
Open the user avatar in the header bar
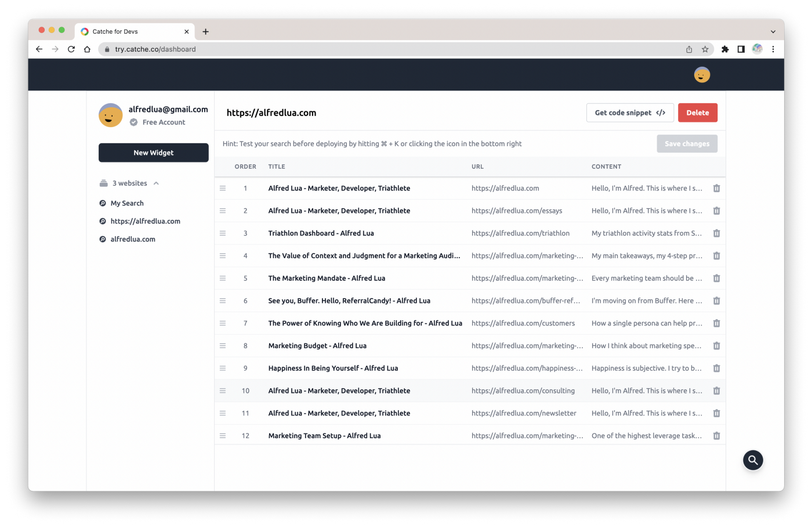click(702, 75)
